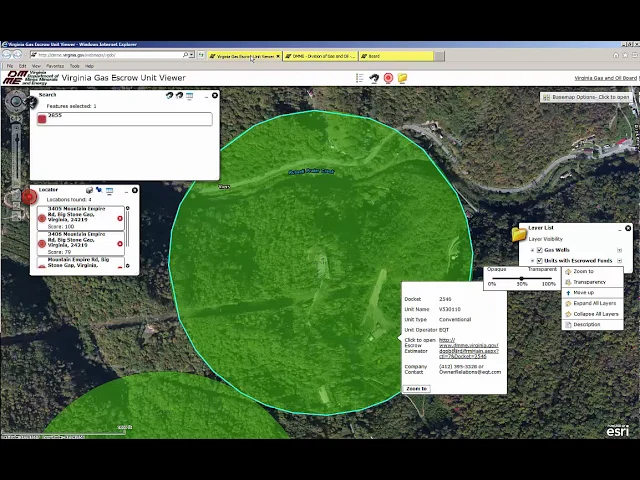
Task: Close the Search panel
Action: (x=214, y=96)
